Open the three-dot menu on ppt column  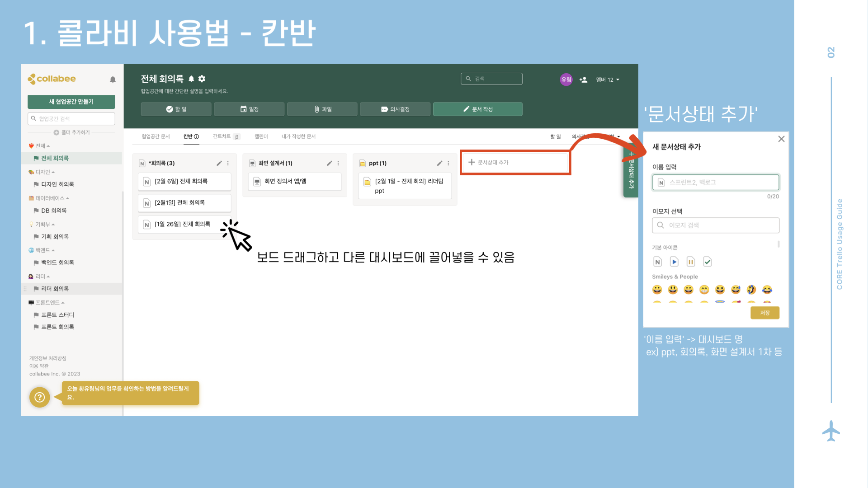448,163
